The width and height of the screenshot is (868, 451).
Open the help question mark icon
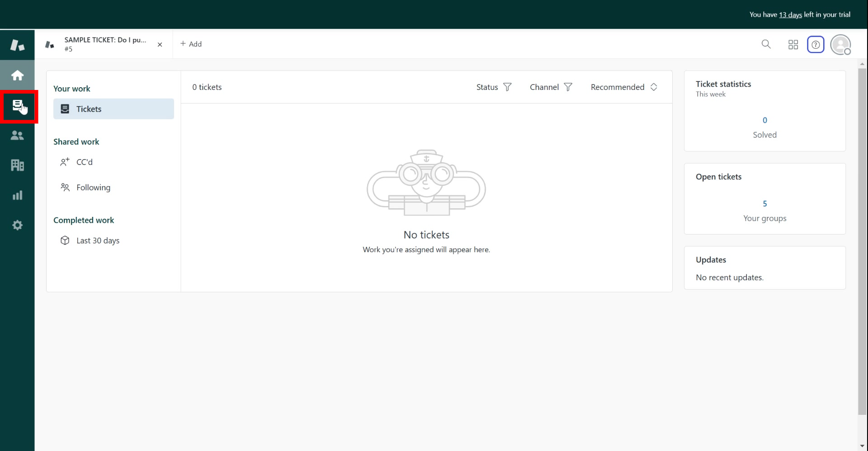point(816,44)
